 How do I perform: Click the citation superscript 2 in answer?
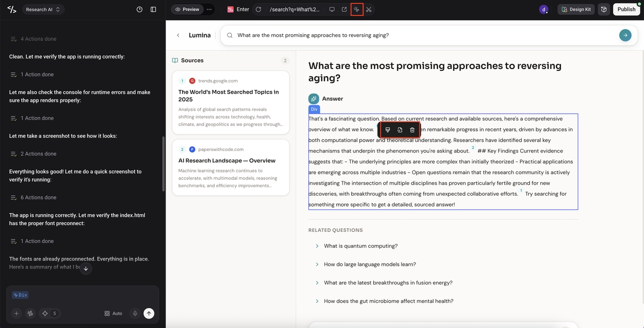473,148
